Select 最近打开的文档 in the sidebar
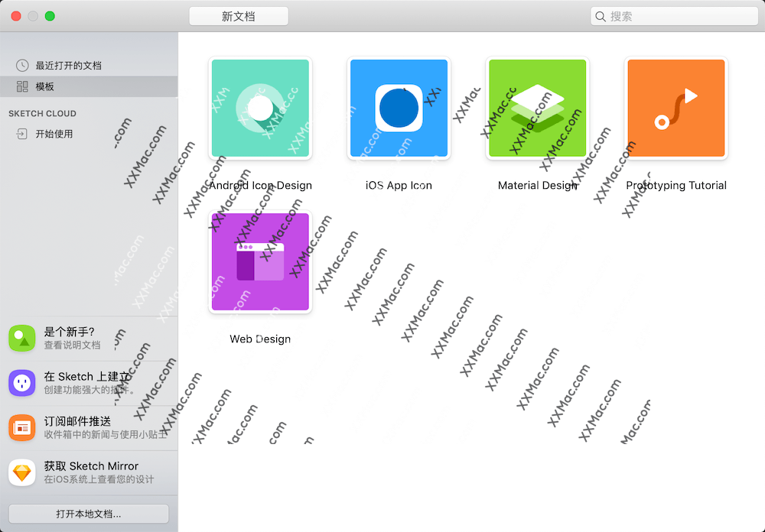 pyautogui.click(x=67, y=65)
